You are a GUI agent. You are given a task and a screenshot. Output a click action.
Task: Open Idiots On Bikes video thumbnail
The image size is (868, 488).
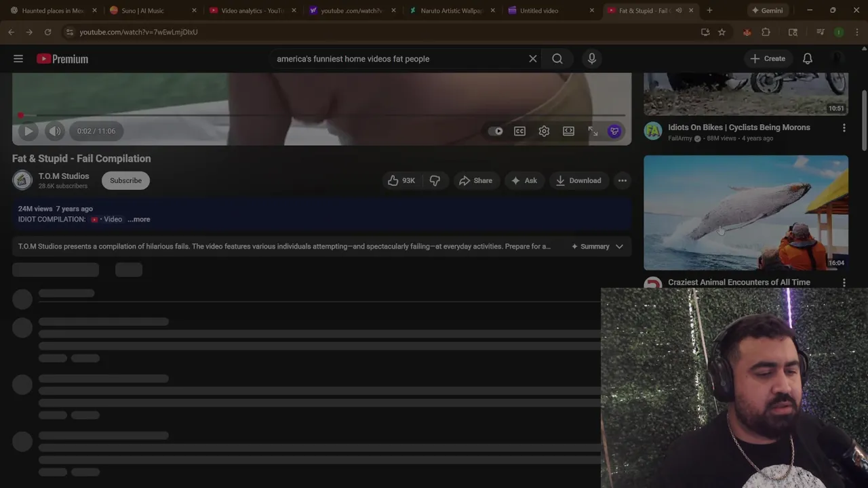[746, 94]
